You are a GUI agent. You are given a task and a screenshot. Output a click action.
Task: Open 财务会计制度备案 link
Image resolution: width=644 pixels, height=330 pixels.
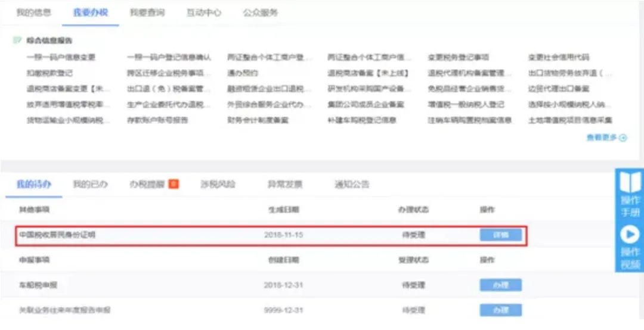click(258, 120)
